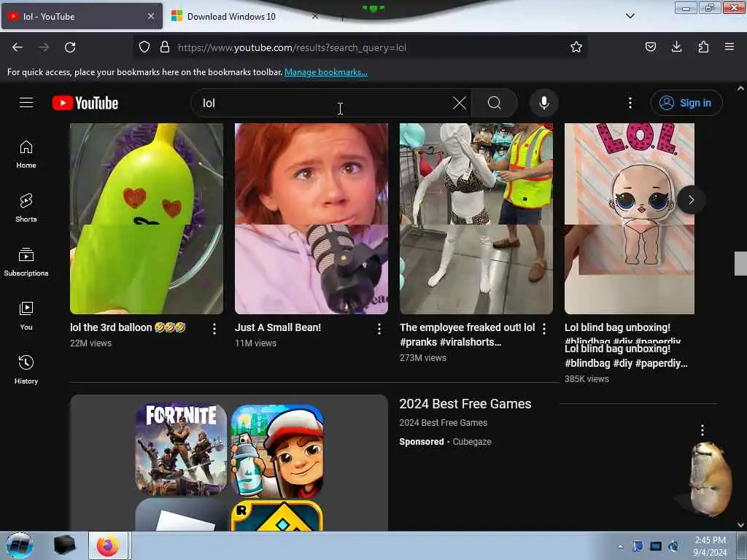This screenshot has width=747, height=560.
Task: Open the Windows Start button
Action: [20, 545]
